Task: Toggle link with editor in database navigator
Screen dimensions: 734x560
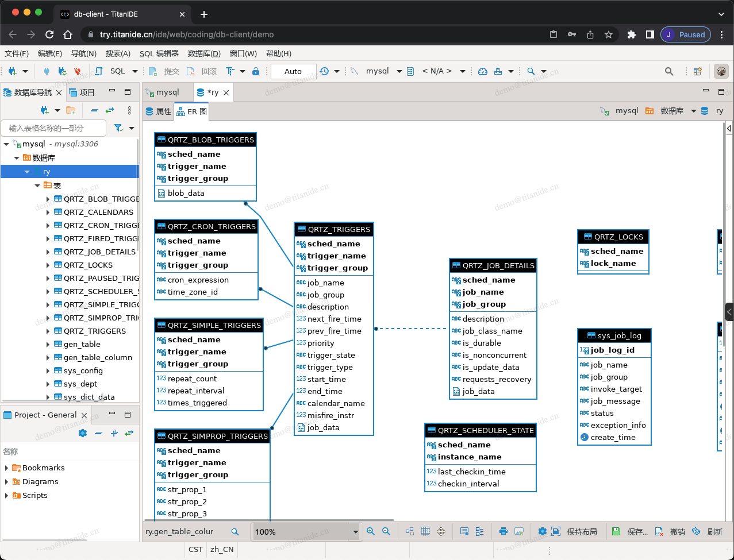Action: [109, 110]
